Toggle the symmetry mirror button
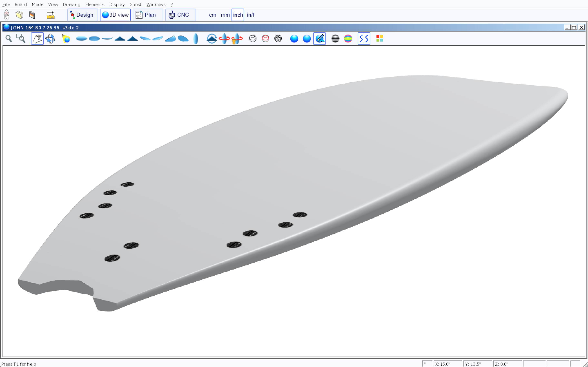Viewport: 588px width, 367px height. tap(364, 39)
